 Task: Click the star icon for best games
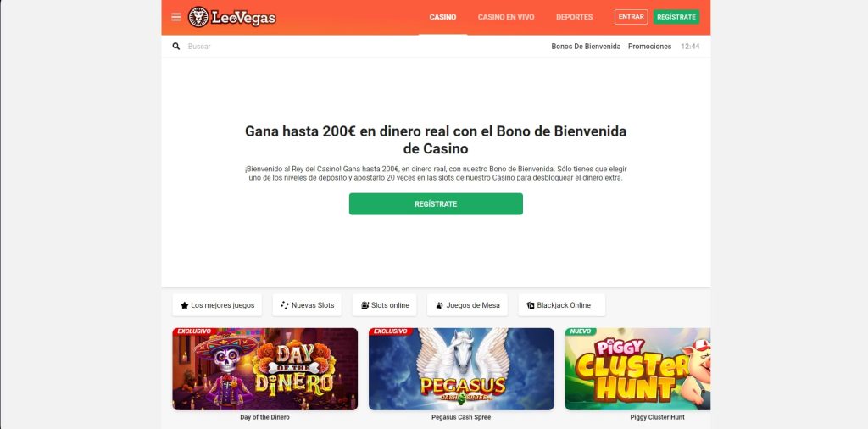184,305
